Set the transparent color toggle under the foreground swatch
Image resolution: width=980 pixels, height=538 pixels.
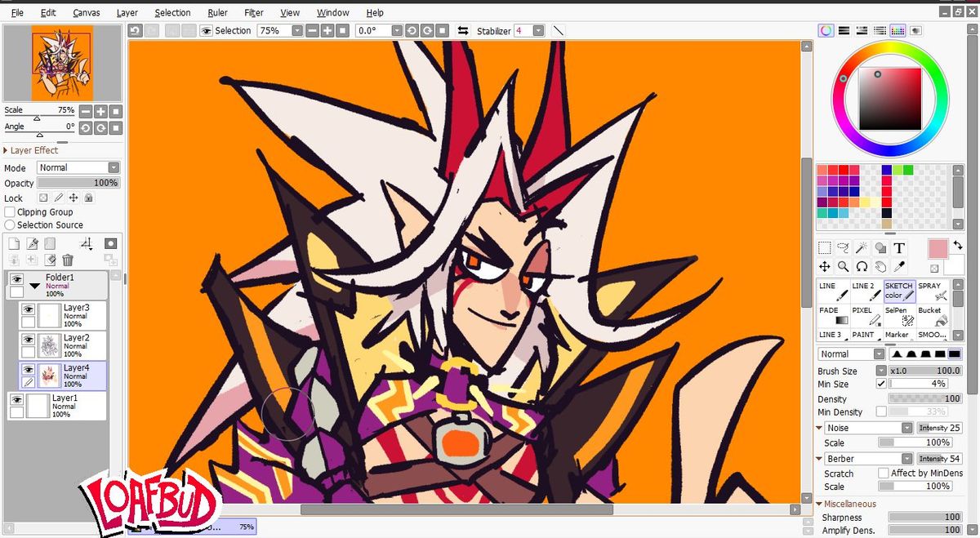tap(934, 269)
